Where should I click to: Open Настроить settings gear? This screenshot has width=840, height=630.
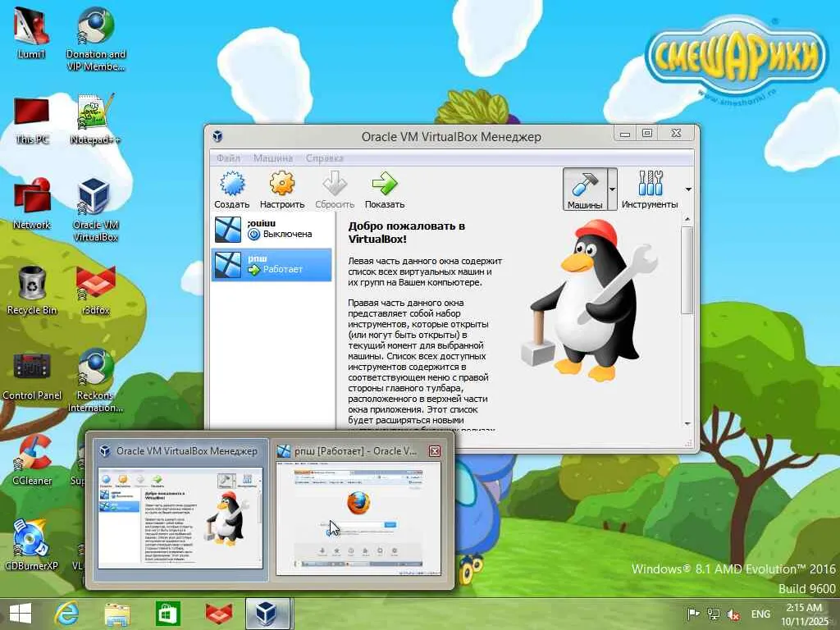click(x=282, y=189)
